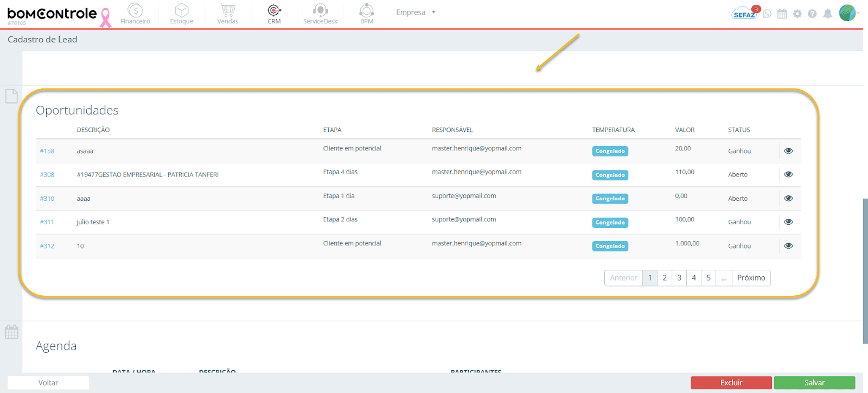
Task: Click description 'julio teste 1'
Action: (93, 222)
